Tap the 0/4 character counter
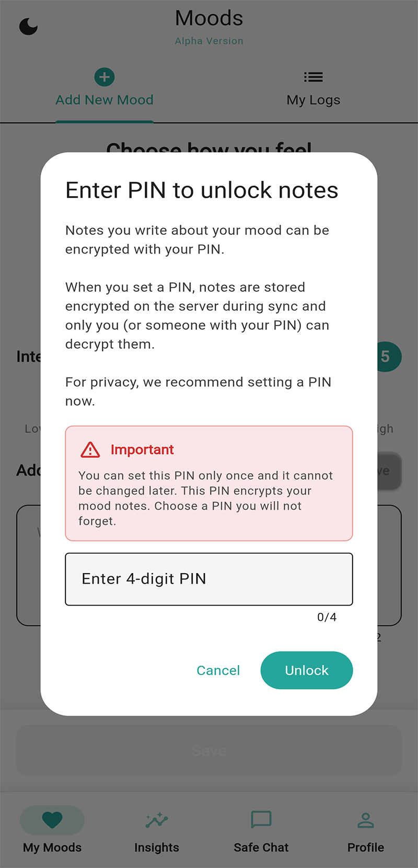This screenshot has height=868, width=418. click(x=327, y=617)
